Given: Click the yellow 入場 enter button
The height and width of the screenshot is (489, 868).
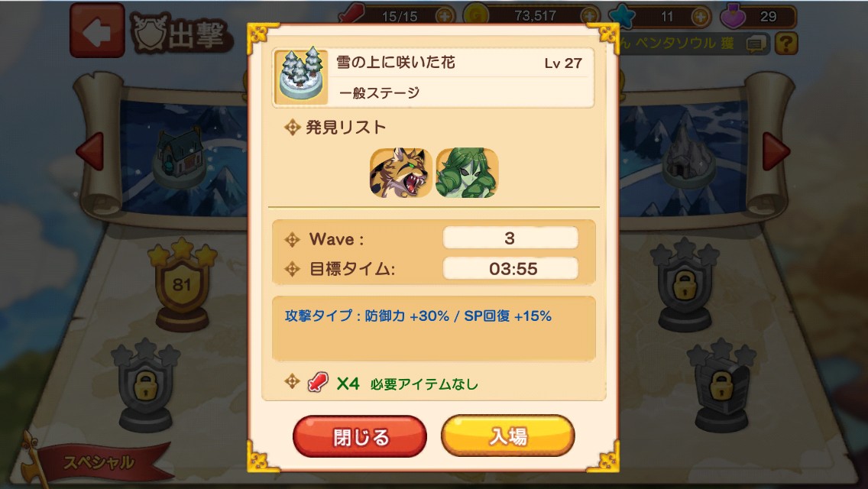Looking at the screenshot, I should [x=507, y=436].
